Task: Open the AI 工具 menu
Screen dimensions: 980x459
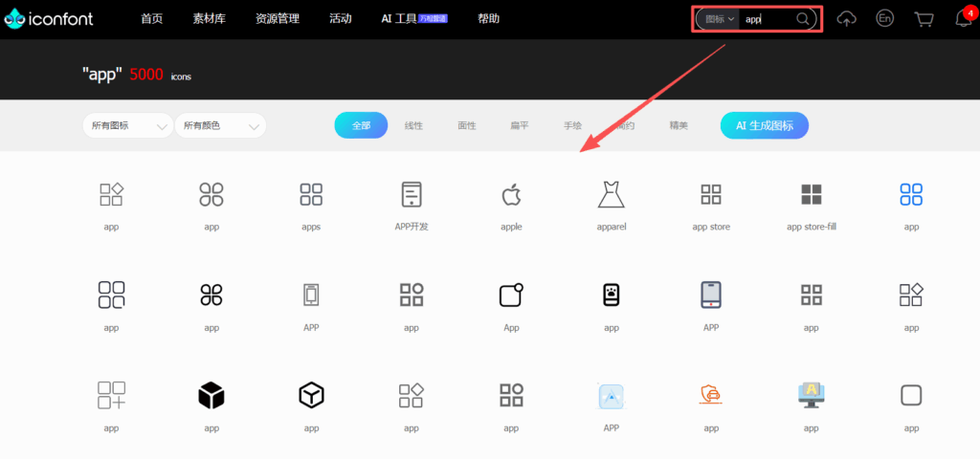Action: (x=414, y=19)
